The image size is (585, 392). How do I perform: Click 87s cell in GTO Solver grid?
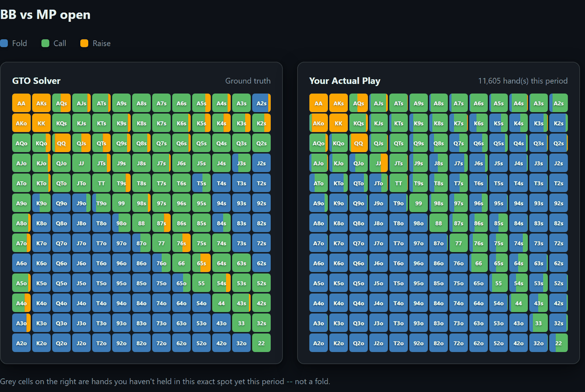click(x=161, y=223)
